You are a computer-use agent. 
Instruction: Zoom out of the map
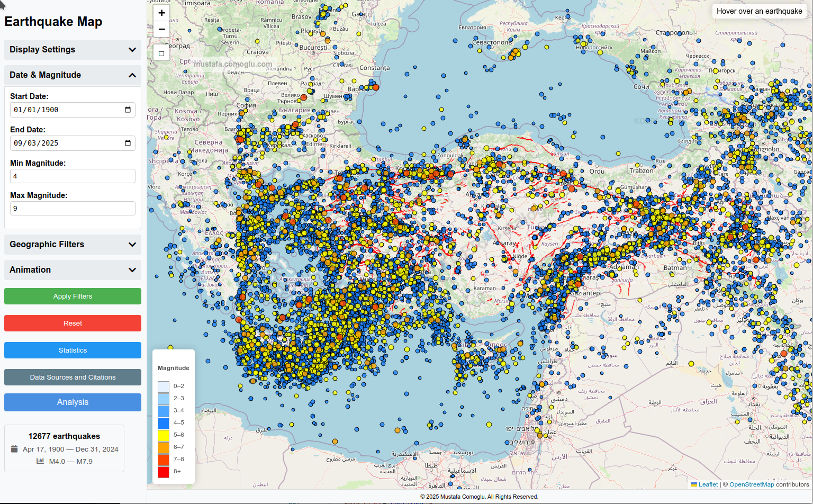(x=161, y=29)
